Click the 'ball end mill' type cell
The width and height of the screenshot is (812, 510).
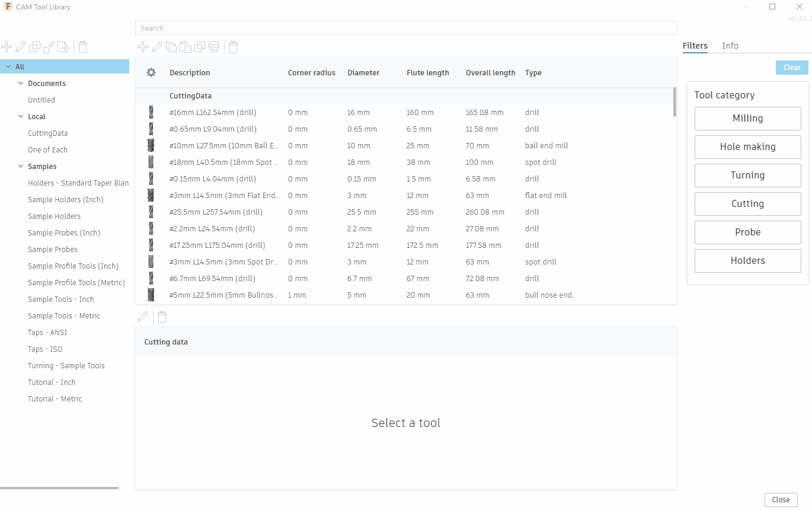tap(546, 145)
